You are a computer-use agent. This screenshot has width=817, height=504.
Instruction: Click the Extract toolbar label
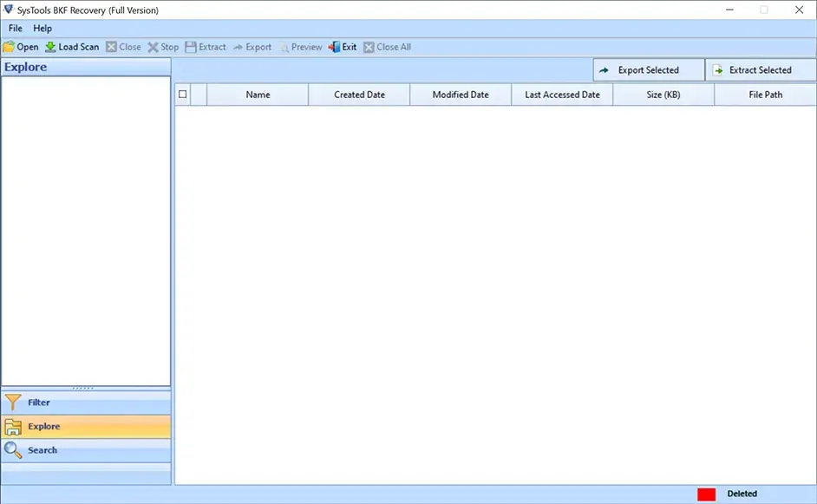click(212, 47)
